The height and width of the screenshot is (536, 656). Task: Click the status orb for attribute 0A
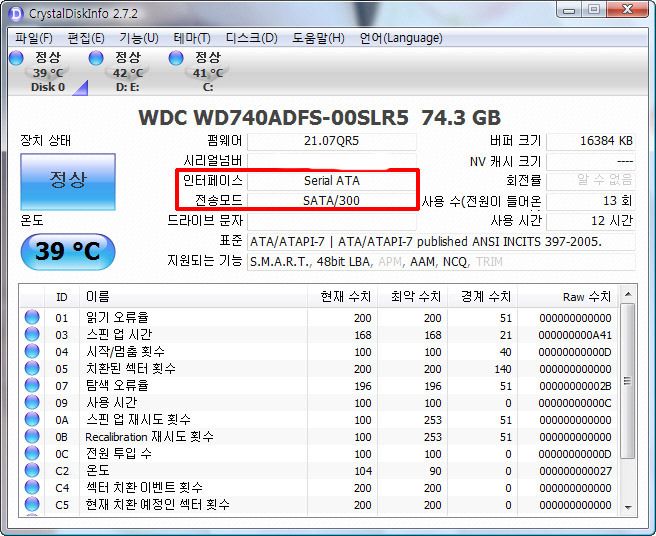(x=32, y=419)
